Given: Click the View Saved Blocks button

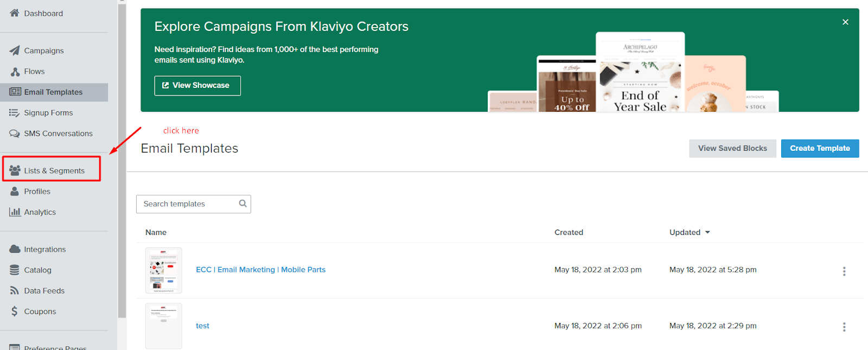Looking at the screenshot, I should tap(732, 148).
